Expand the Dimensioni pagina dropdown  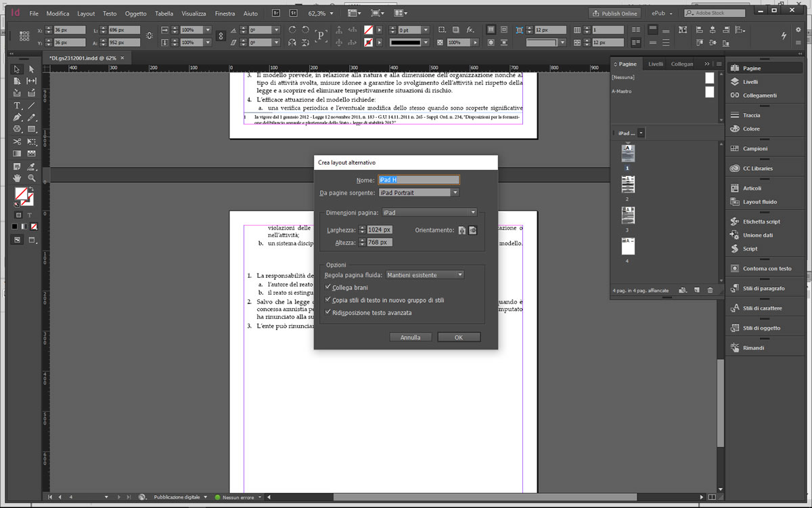click(x=430, y=213)
